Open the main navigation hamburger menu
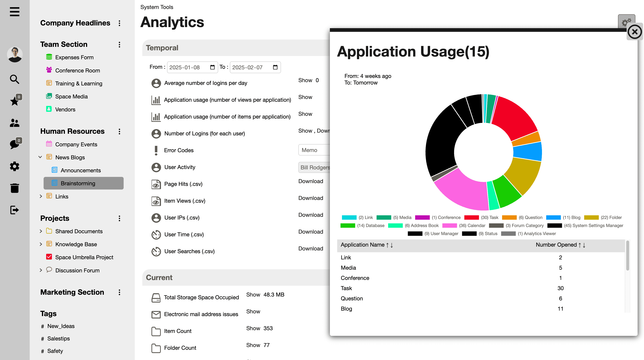The height and width of the screenshot is (360, 644). point(14,12)
